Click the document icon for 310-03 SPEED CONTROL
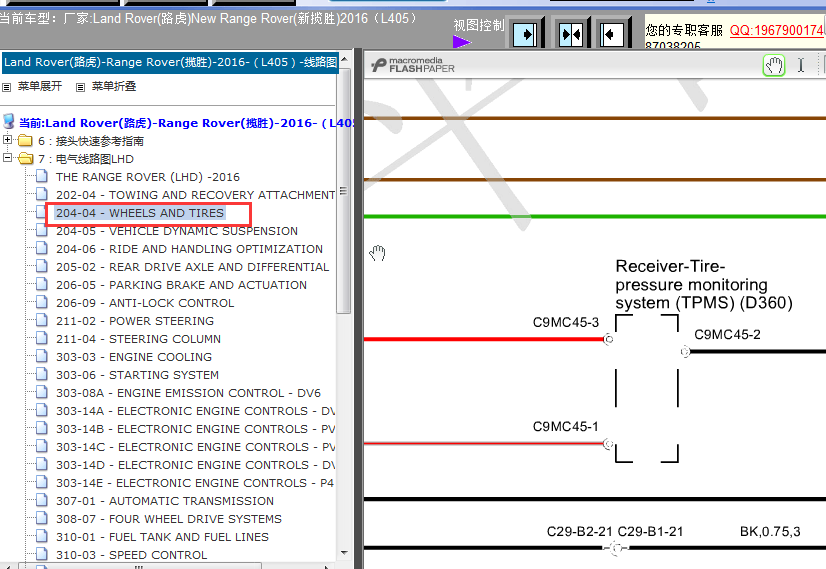The width and height of the screenshot is (826, 569). click(42, 554)
